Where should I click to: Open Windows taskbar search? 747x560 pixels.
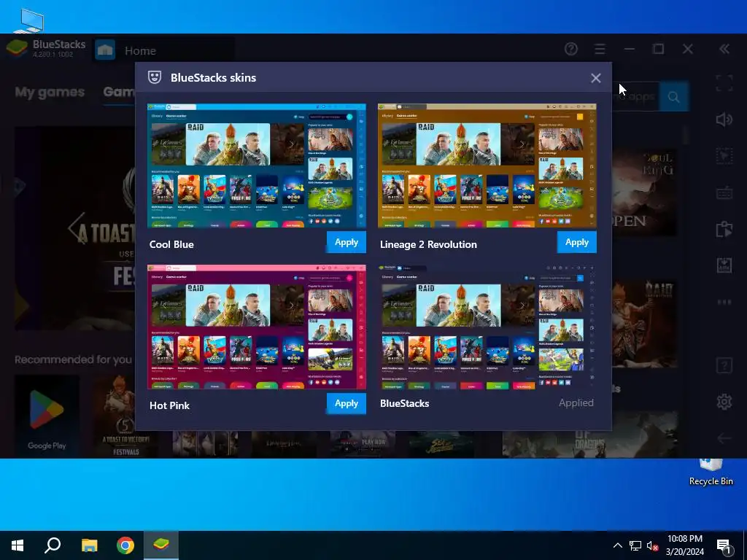53,545
